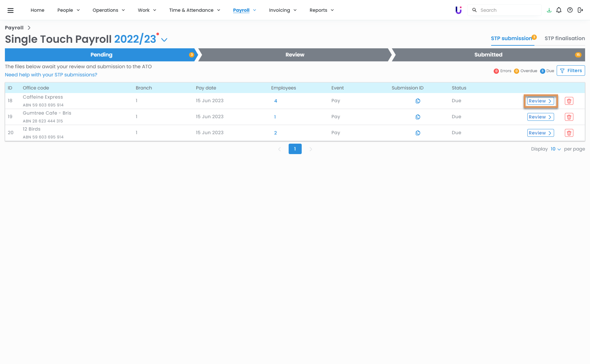
Task: Open the hamburger navigation menu
Action: tap(10, 10)
